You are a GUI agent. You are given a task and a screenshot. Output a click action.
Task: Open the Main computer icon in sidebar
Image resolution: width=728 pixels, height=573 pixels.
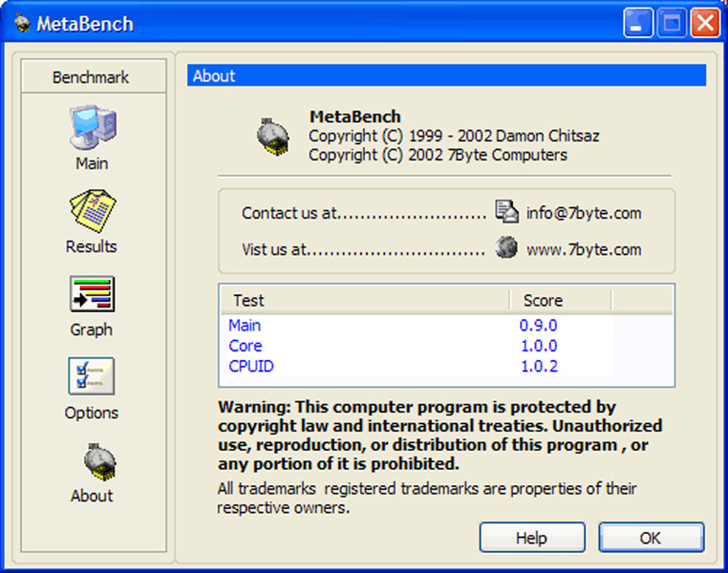pyautogui.click(x=93, y=127)
